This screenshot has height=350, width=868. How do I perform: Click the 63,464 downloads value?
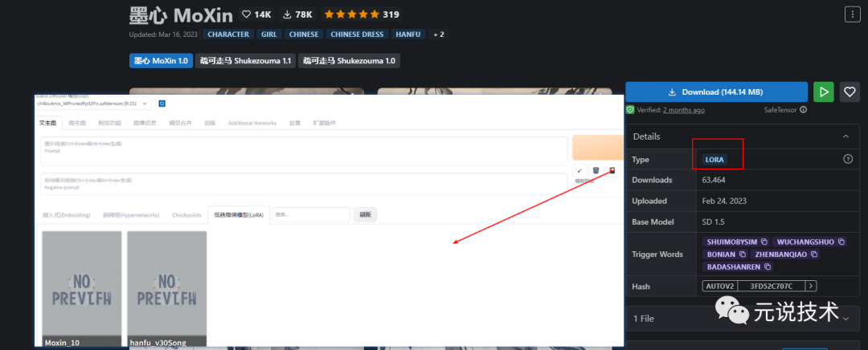click(714, 181)
